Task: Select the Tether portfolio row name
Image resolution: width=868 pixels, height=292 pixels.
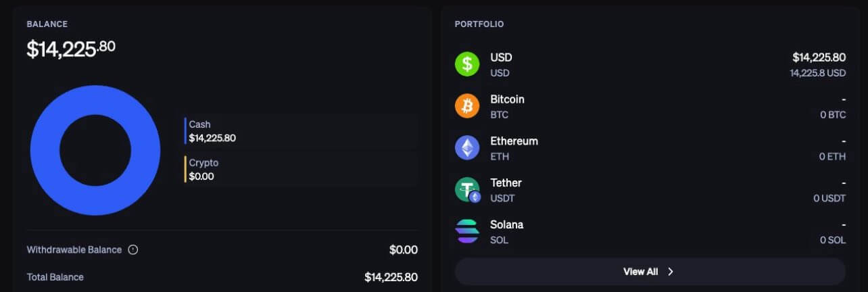Action: coord(506,183)
